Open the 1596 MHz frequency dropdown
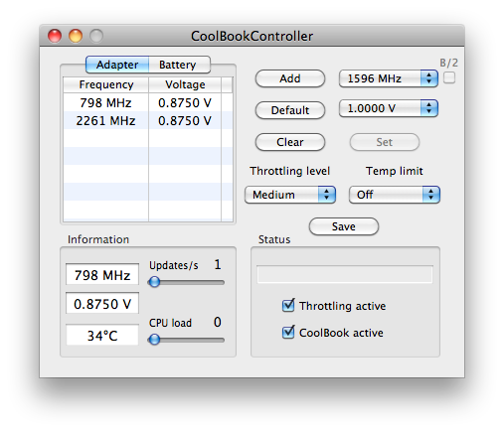 (389, 78)
